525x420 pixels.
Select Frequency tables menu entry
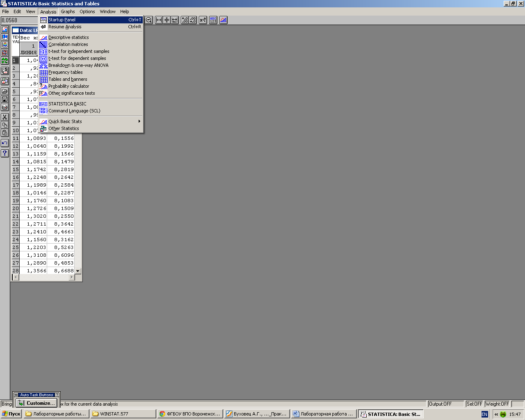[91, 72]
